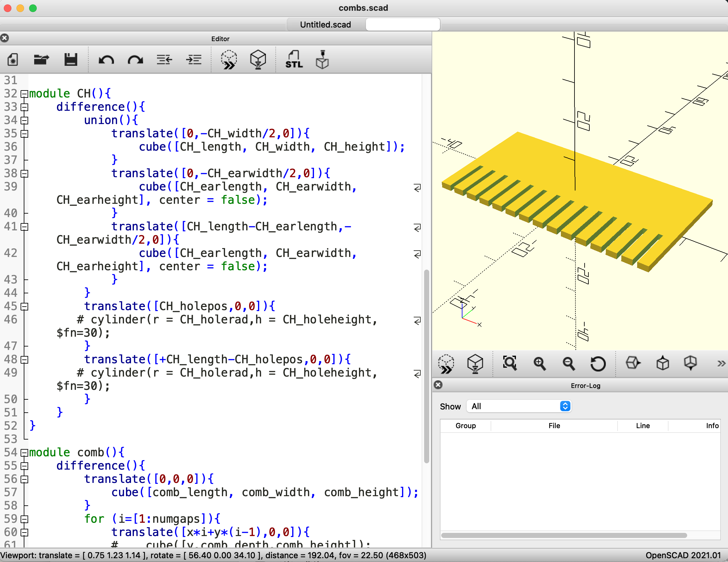The width and height of the screenshot is (728, 562).
Task: Undo last edit in editor toolbar
Action: pyautogui.click(x=106, y=60)
